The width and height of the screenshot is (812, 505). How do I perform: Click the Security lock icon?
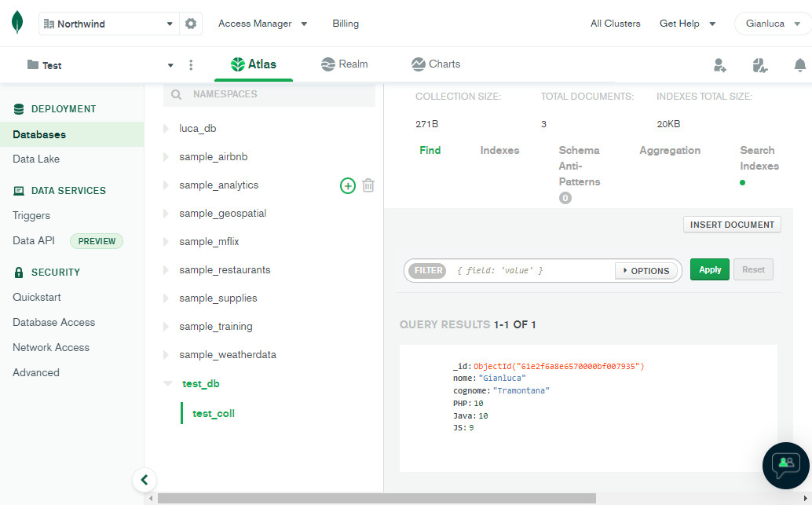tap(19, 273)
